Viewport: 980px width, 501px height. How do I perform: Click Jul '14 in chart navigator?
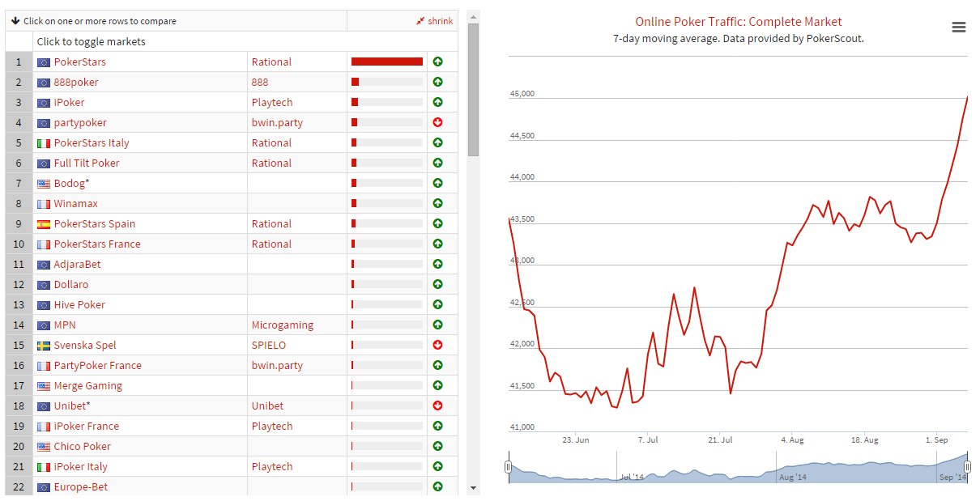633,478
